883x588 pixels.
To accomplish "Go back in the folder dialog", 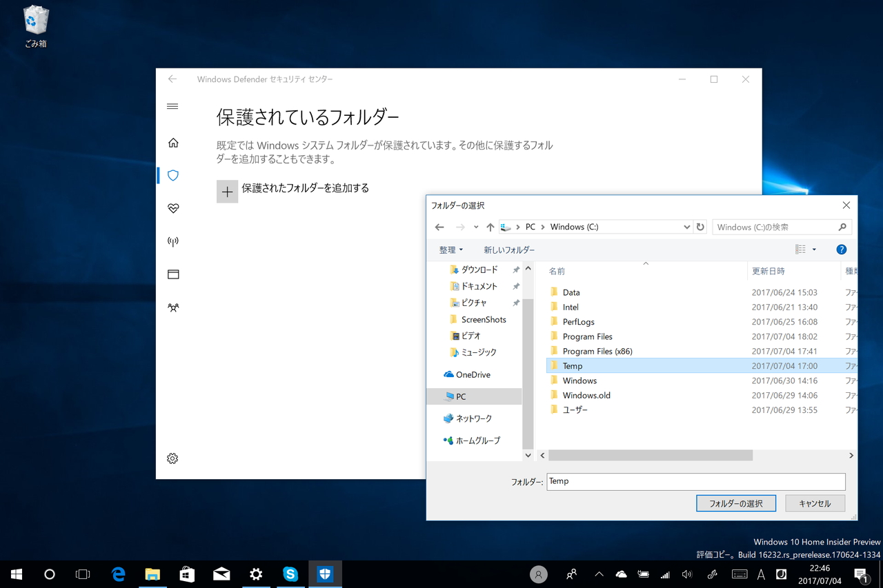I will click(439, 226).
